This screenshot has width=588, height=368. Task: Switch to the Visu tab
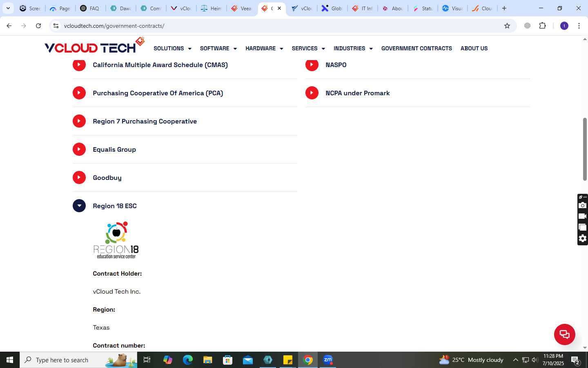(x=452, y=8)
